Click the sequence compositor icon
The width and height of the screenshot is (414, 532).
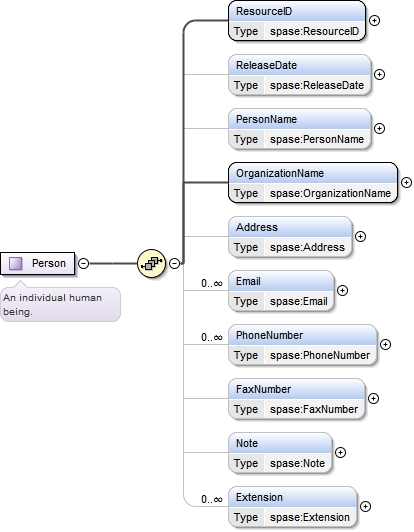[151, 263]
